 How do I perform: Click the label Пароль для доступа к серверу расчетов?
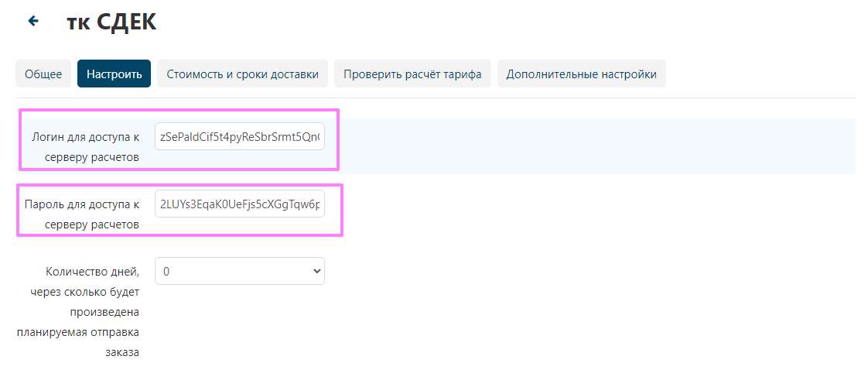pos(82,214)
